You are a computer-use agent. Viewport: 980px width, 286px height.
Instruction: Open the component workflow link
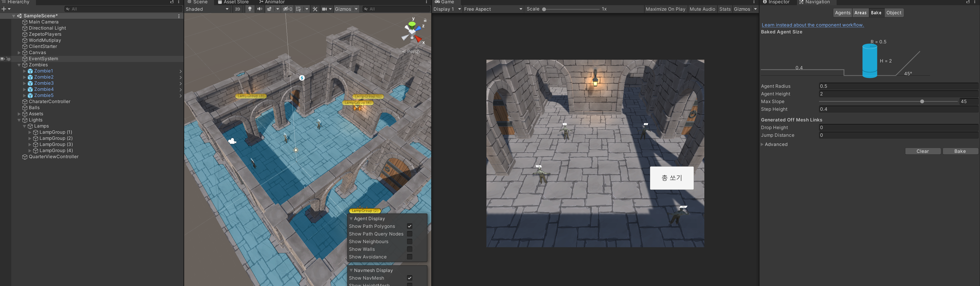coord(813,25)
